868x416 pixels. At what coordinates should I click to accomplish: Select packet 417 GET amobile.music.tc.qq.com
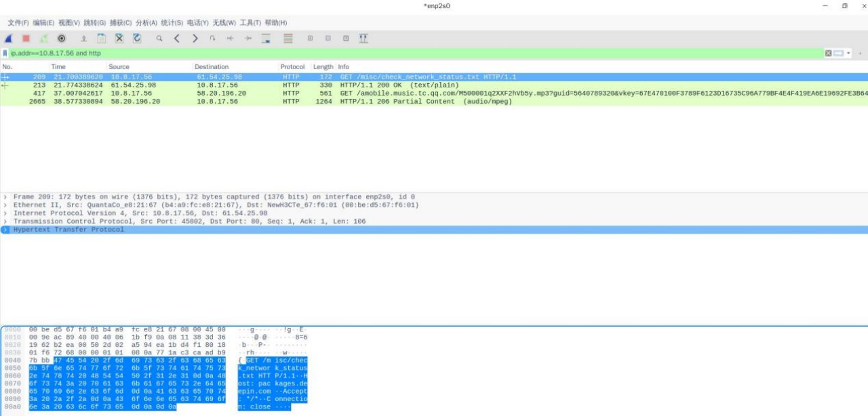point(434,93)
